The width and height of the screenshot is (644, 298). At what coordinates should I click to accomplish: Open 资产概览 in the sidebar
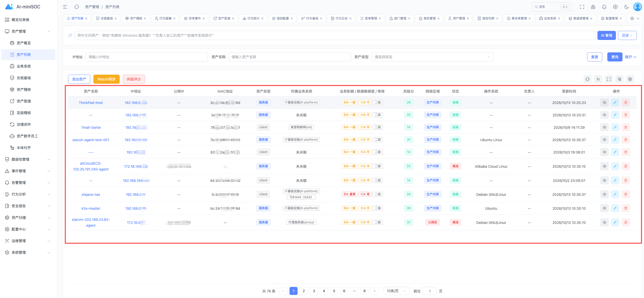point(28,43)
